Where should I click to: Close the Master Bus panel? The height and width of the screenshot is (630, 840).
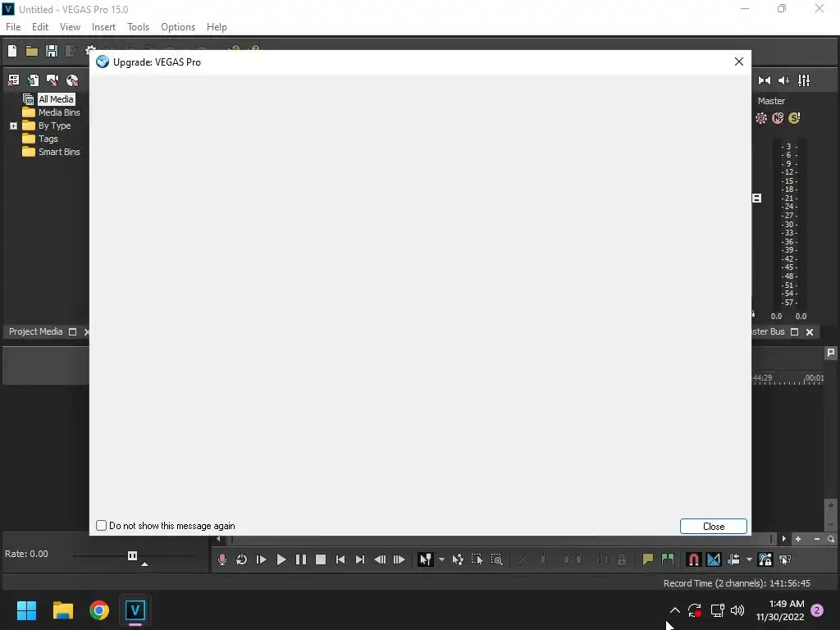pyautogui.click(x=810, y=332)
